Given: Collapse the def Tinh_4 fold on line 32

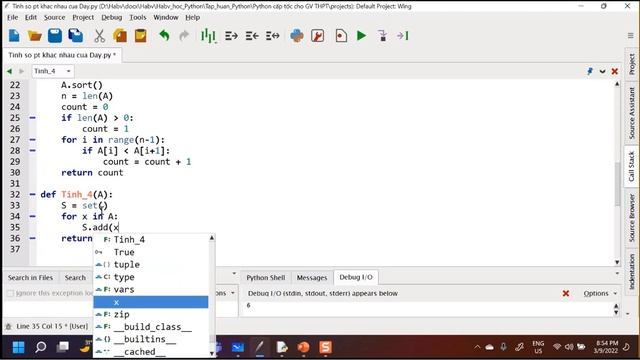Looking at the screenshot, I should (33, 194).
